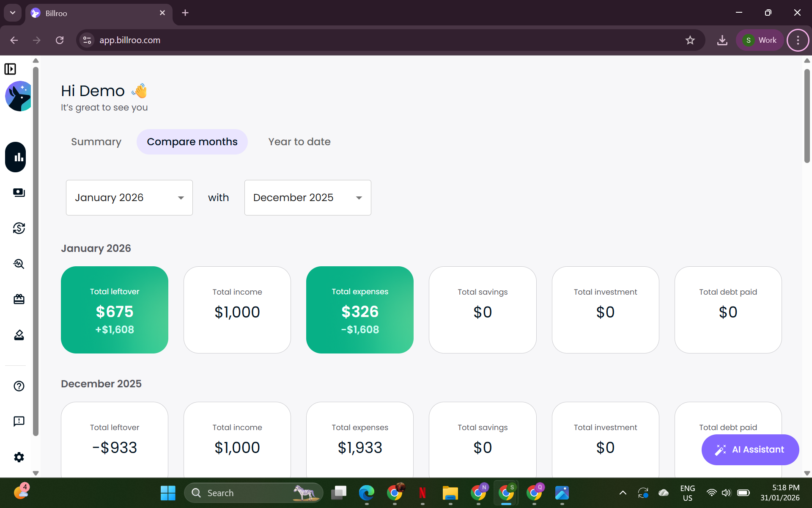This screenshot has height=508, width=812.
Task: Expand the December 2025 month dropdown
Action: (x=307, y=198)
